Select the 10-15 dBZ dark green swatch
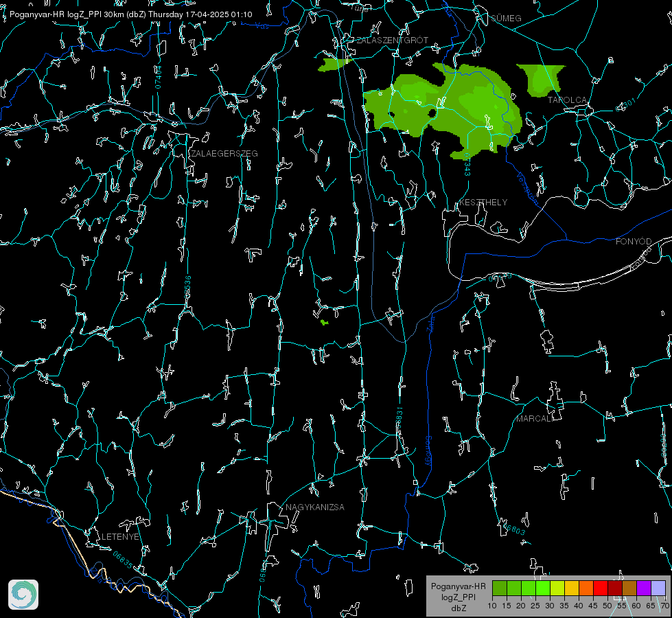 (500, 588)
